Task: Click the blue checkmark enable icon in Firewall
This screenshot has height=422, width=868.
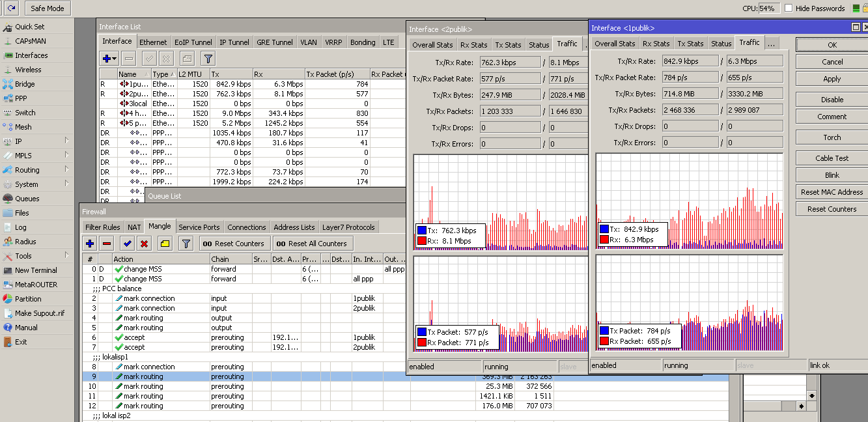Action: tap(128, 244)
